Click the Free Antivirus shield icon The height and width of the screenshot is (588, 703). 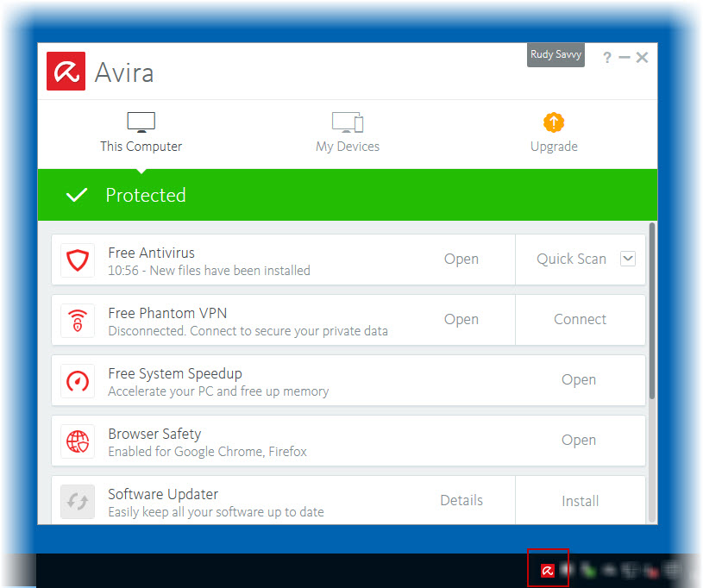pyautogui.click(x=78, y=260)
